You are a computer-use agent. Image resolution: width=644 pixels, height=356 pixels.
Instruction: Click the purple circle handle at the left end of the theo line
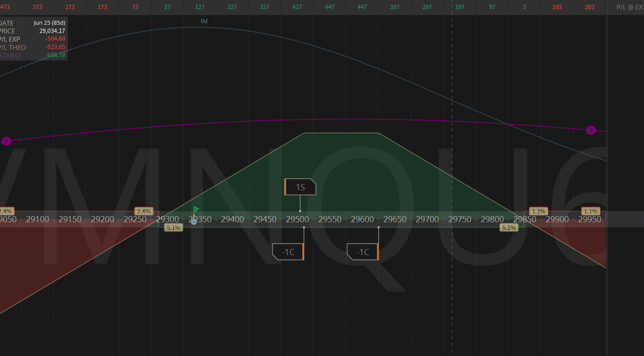point(6,141)
